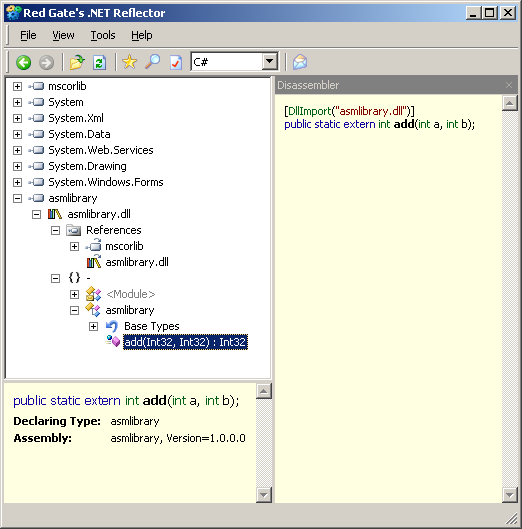This screenshot has height=529, width=522.
Task: Click Disassembler scrollbar down arrow
Action: [x=510, y=495]
